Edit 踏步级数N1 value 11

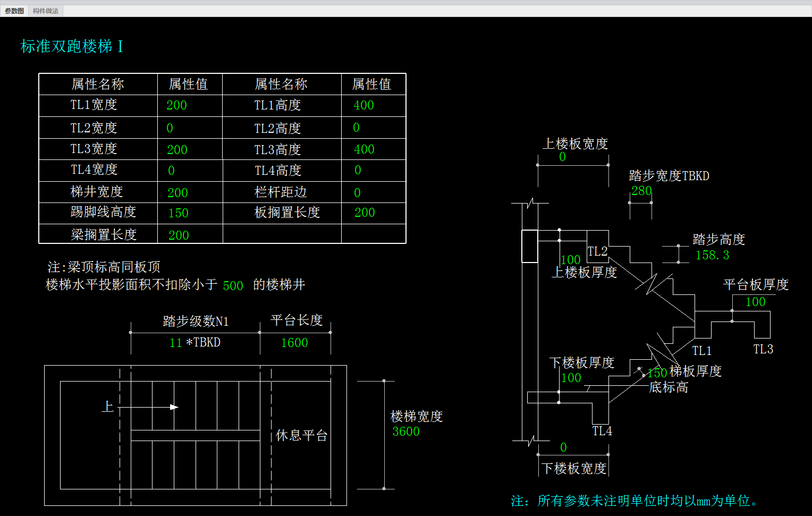(176, 343)
